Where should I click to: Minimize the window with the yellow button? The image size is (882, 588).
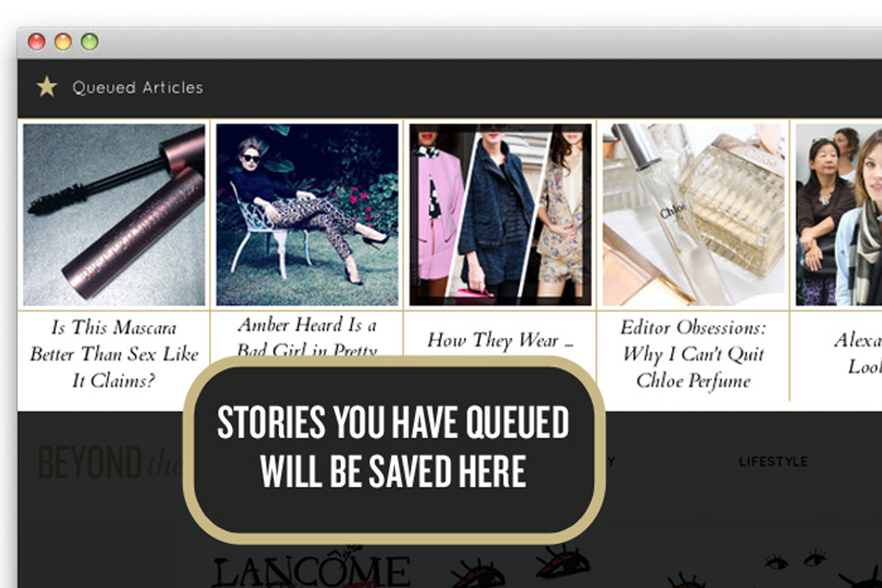(63, 42)
